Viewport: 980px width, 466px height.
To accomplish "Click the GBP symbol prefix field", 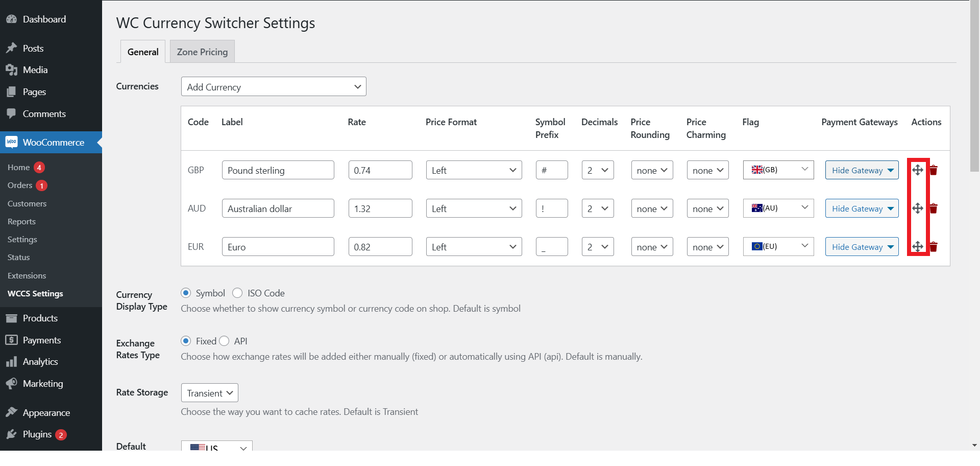I will (552, 170).
